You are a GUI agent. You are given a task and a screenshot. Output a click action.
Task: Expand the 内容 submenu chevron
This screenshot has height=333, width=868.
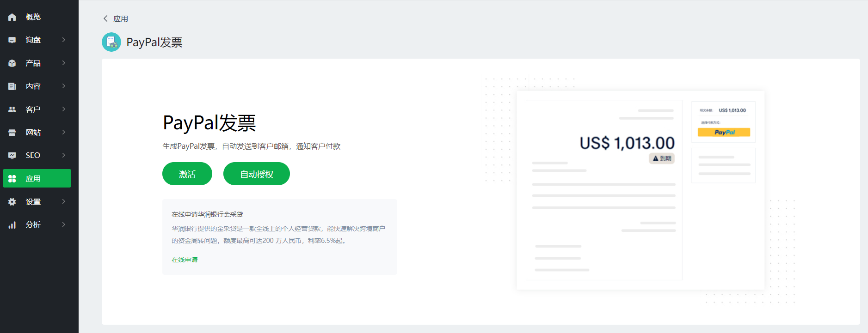[64, 86]
